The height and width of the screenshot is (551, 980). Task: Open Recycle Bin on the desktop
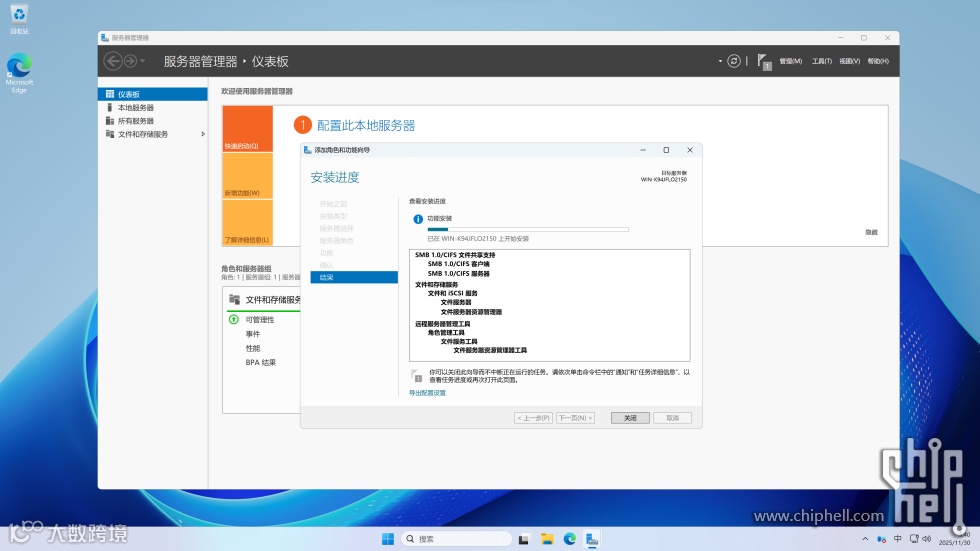[x=19, y=19]
